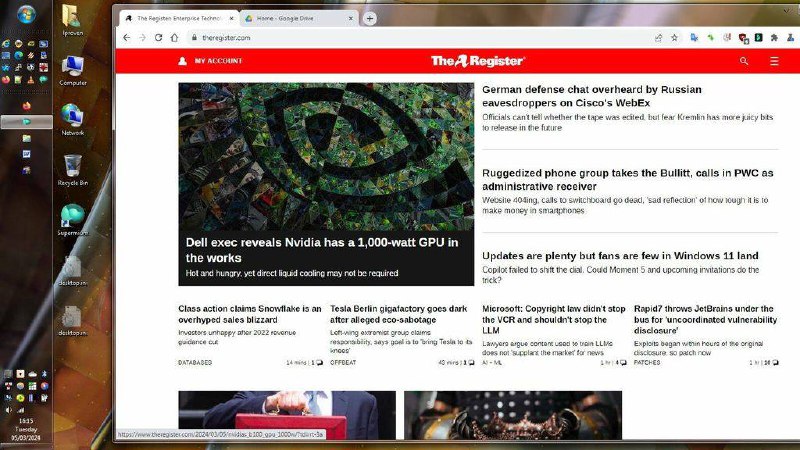Go back using the browser back arrow

(x=127, y=38)
